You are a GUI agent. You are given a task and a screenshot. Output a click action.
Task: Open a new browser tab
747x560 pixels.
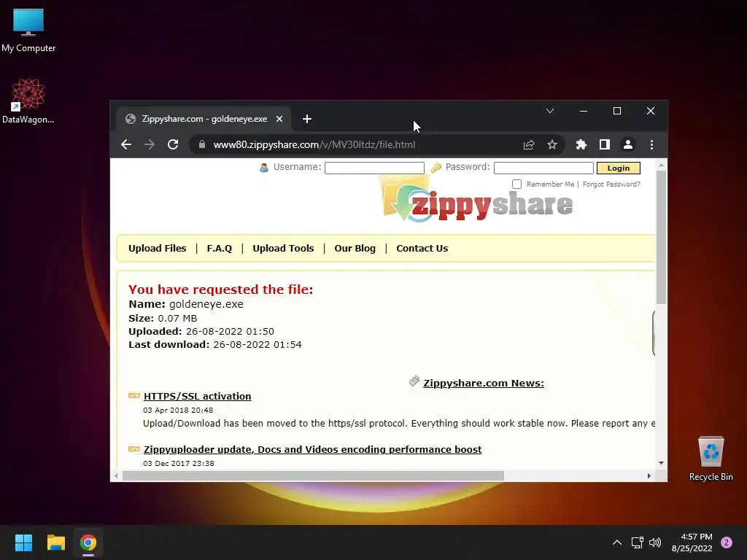pyautogui.click(x=307, y=119)
